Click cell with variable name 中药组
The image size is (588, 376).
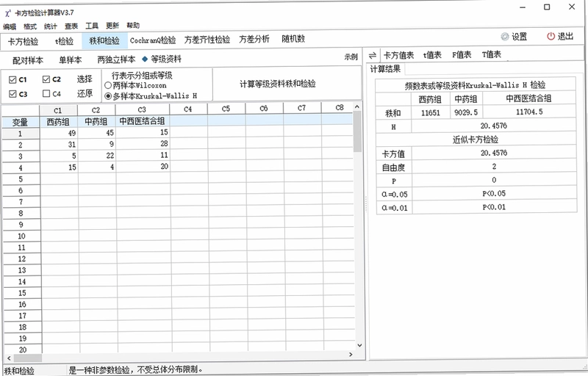[96, 121]
